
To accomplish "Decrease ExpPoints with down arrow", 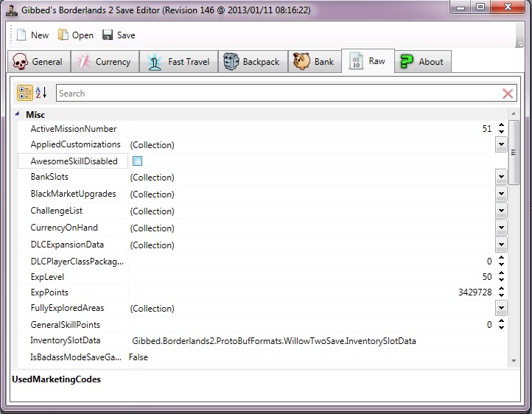I will (x=502, y=295).
